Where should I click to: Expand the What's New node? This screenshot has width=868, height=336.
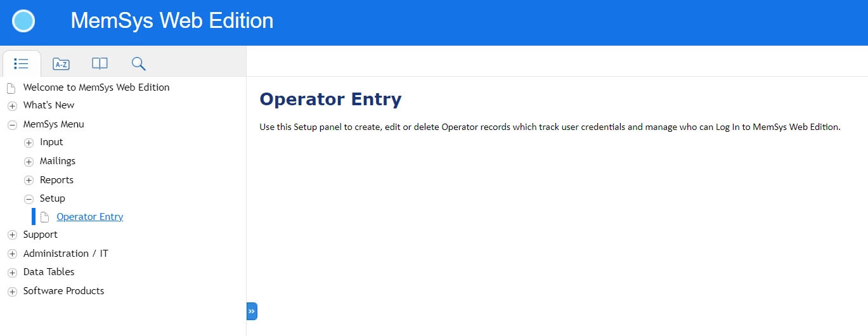12,106
